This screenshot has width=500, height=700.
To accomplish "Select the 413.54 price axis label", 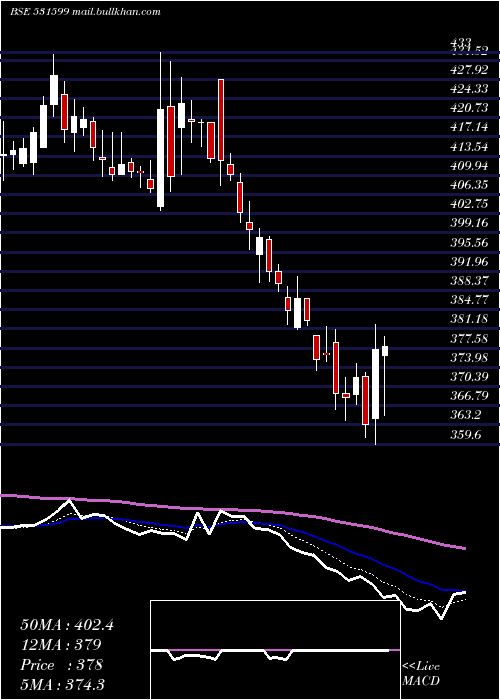I will (469, 146).
